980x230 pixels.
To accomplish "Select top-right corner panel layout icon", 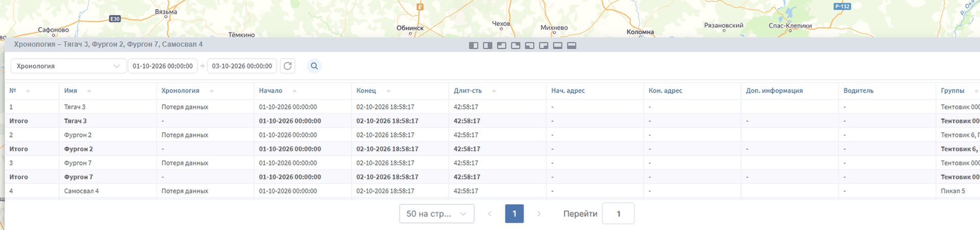I will (x=516, y=45).
